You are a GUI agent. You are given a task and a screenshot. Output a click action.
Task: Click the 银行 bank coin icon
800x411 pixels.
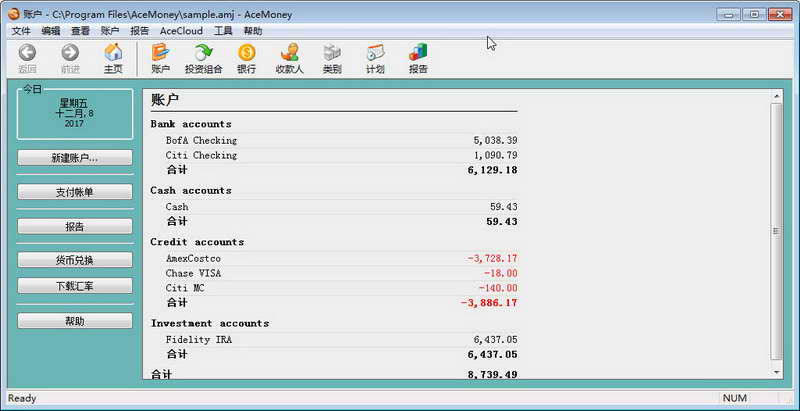[x=246, y=53]
